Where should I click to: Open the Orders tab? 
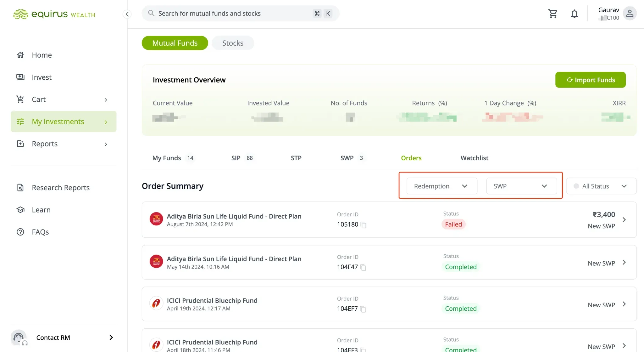click(x=411, y=158)
